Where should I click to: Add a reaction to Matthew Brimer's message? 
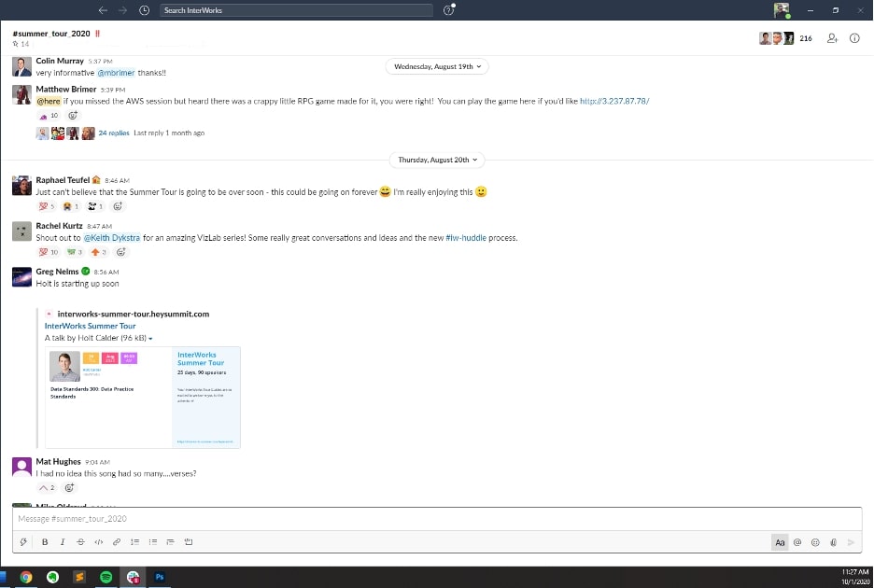[73, 116]
